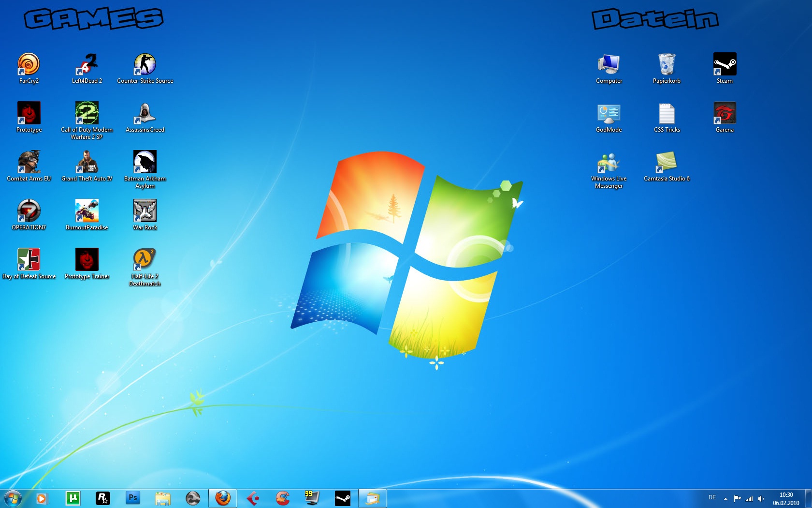
Task: Click the wrench tool taskbar icon
Action: 193,498
